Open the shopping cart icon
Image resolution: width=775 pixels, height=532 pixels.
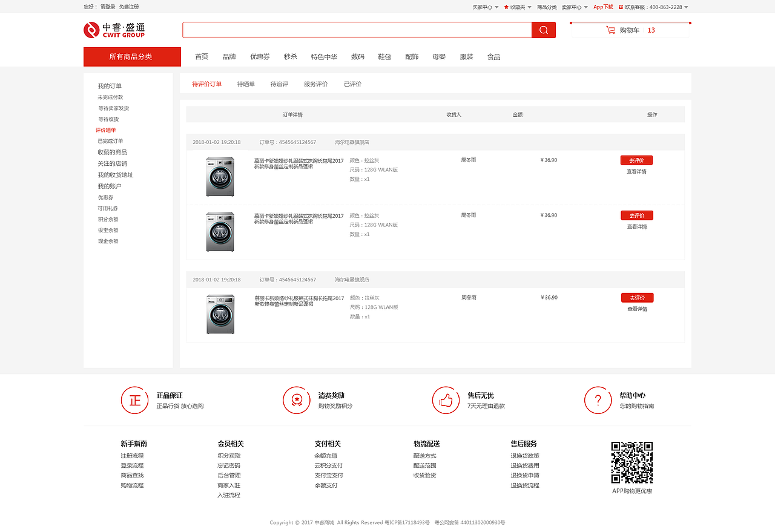(x=610, y=30)
